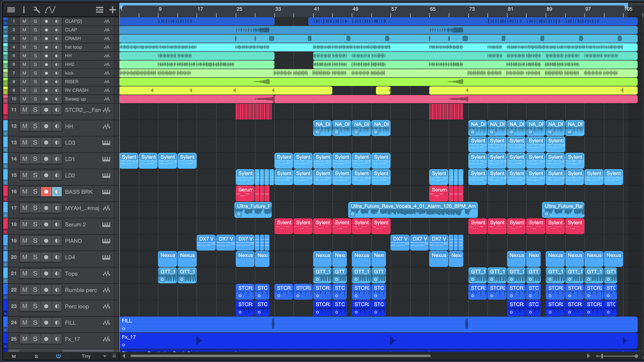Viewport: 644px width, 362px height.
Task: Solo the PIANO track
Action: (x=35, y=241)
